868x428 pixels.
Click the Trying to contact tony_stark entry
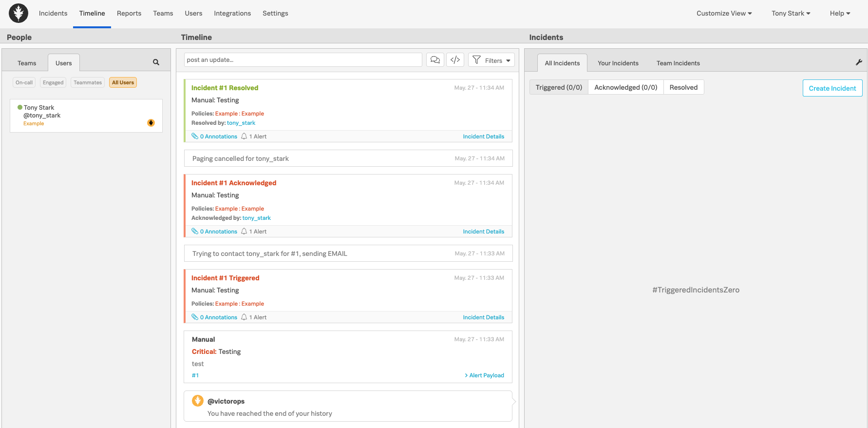(x=348, y=253)
